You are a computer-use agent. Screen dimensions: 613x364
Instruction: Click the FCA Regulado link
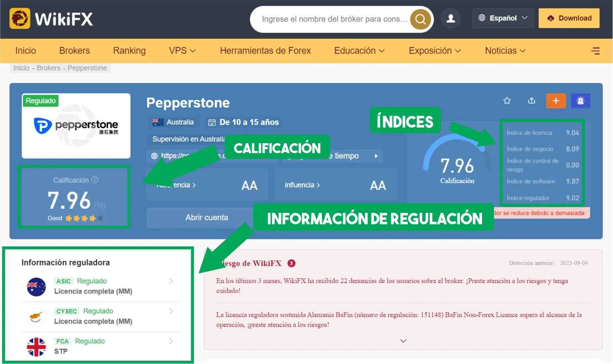point(90,341)
